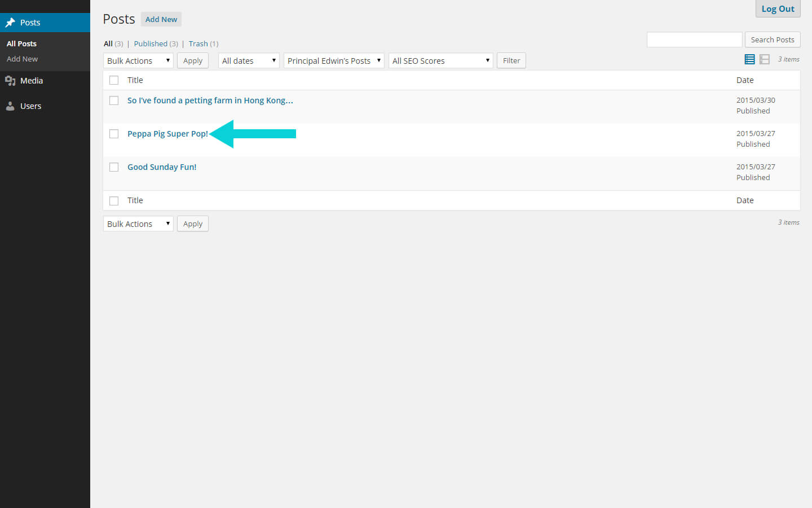Click the Title column header at top
Screen dimensions: 812x508
click(135, 80)
